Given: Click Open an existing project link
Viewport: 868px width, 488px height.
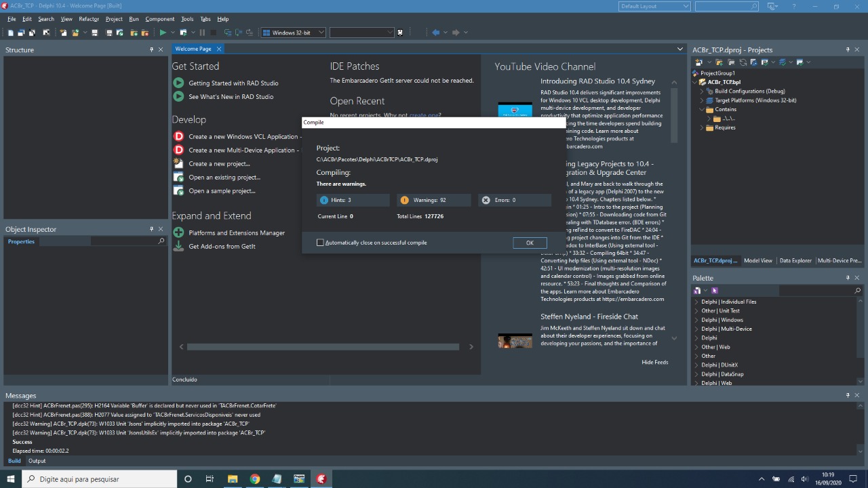Looking at the screenshot, I should click(224, 178).
